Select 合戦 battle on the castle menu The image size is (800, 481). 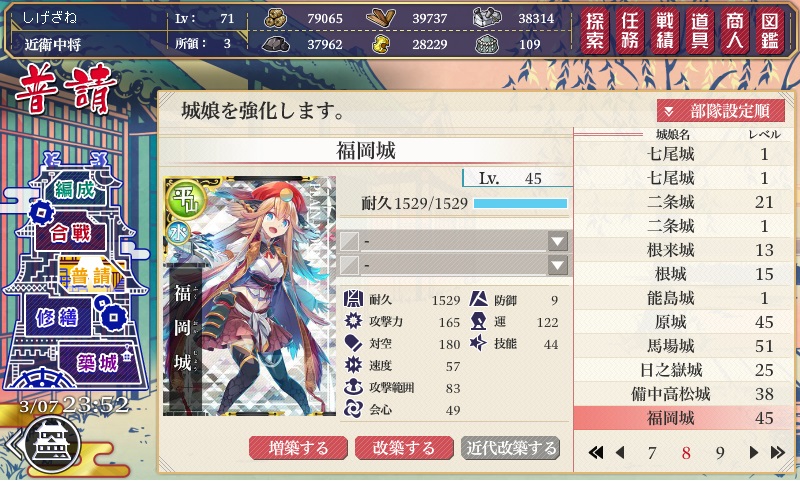pos(70,234)
